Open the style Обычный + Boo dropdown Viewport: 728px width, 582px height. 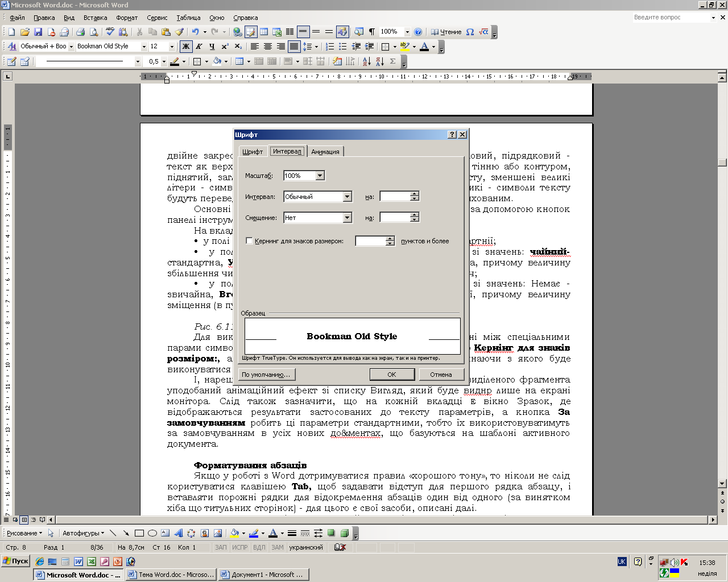tap(71, 47)
